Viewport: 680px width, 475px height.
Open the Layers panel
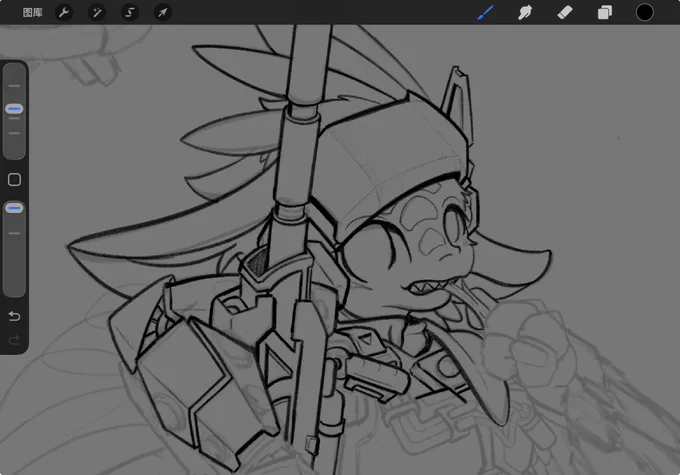coord(605,13)
